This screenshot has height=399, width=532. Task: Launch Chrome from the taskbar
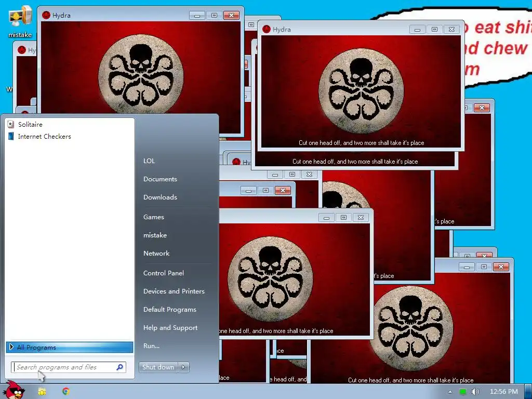[66, 391]
